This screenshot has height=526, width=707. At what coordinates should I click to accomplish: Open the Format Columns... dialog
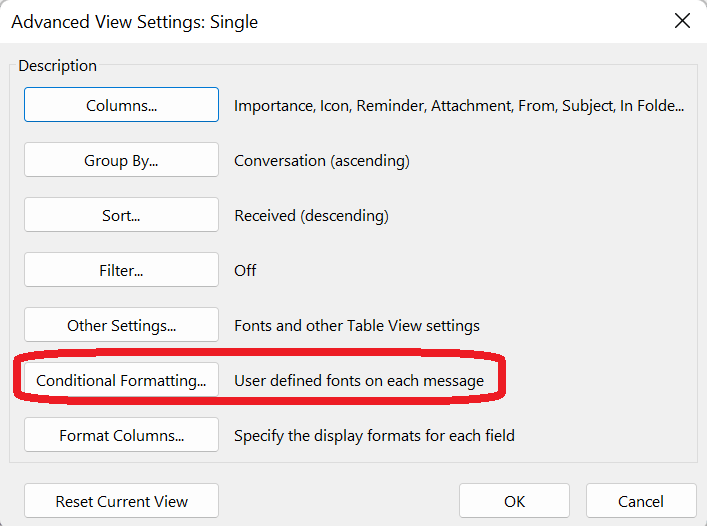121,435
